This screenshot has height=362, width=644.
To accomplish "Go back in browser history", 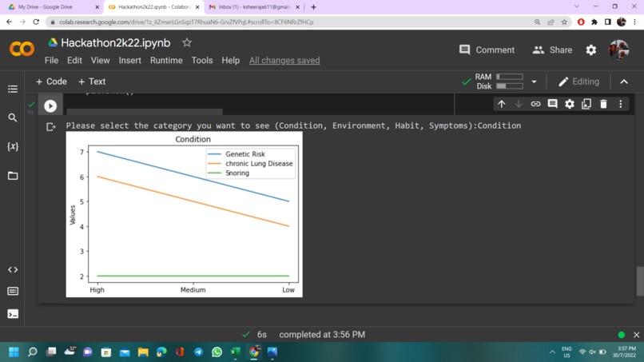I will click(x=9, y=22).
